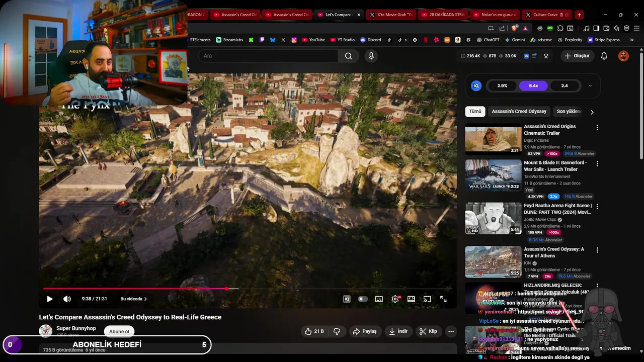The image size is (644, 362).
Task: Switch to the '28 DAKİKADA STRA' tab
Action: point(443,15)
